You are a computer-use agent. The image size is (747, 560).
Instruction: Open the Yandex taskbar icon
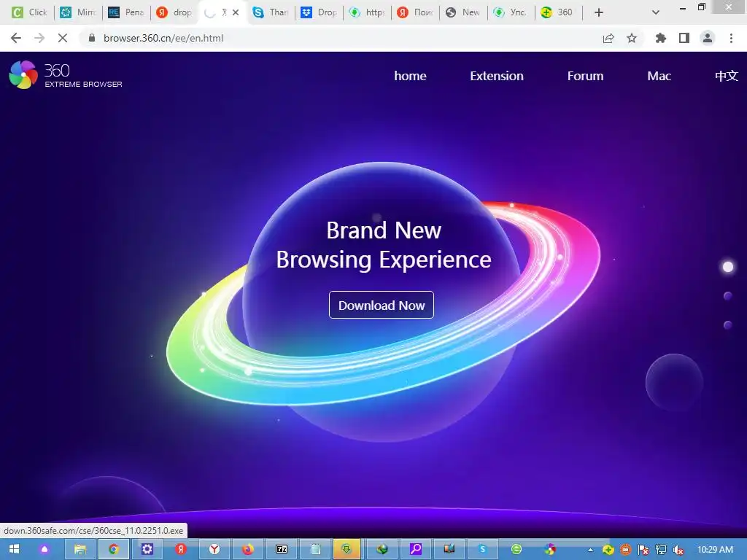(181, 550)
